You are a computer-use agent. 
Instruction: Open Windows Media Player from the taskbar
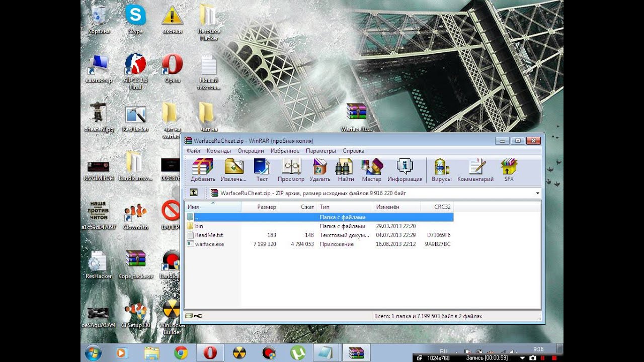coord(122,353)
